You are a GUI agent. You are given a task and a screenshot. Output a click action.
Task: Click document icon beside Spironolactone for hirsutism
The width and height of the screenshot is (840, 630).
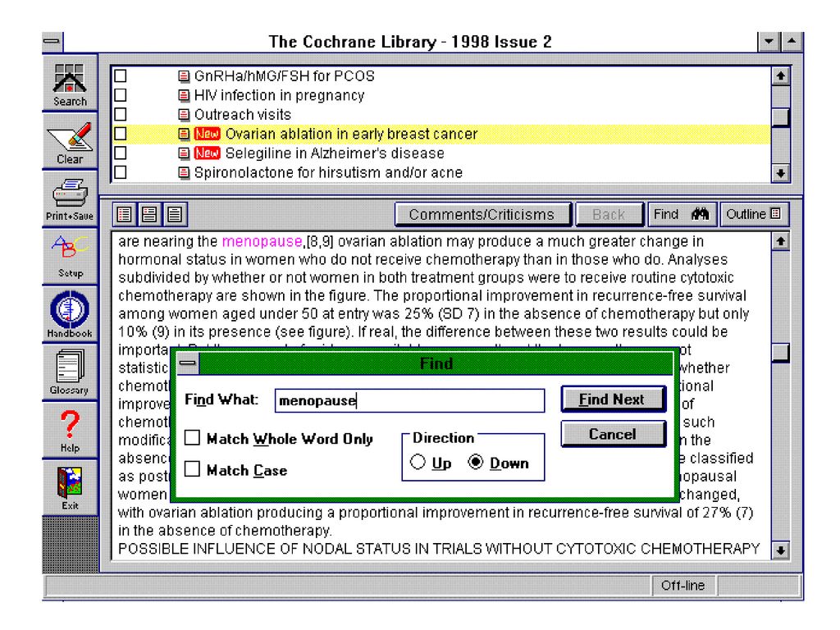point(184,172)
